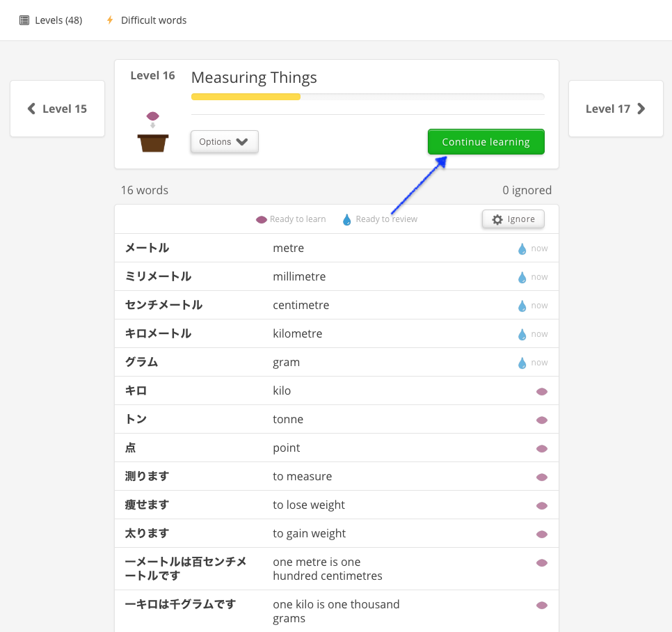Click the '16 words' count
672x632 pixels.
(145, 191)
